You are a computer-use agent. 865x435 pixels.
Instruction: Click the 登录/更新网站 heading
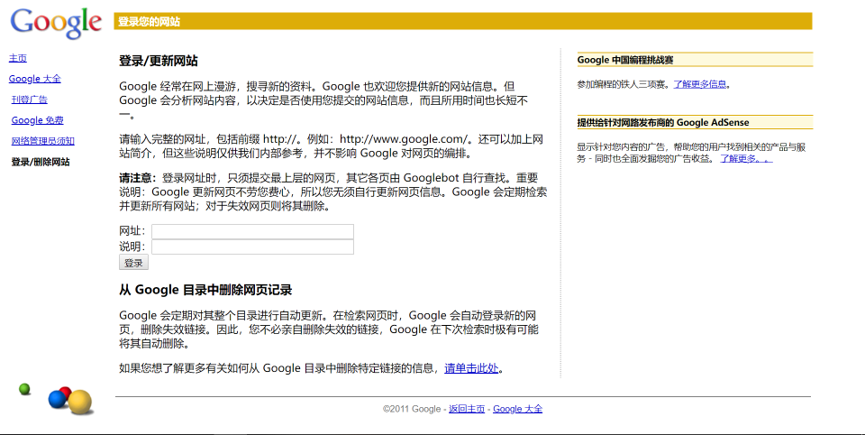click(158, 61)
